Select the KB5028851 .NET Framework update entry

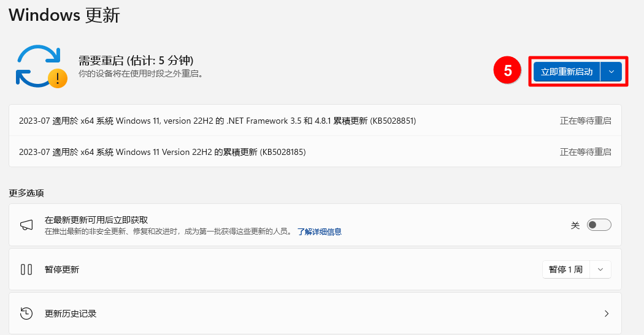tap(217, 121)
